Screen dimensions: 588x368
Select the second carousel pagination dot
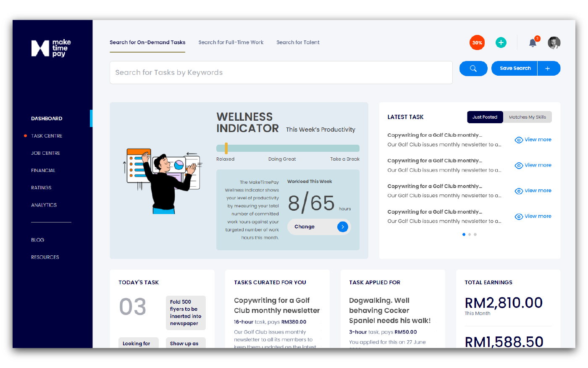point(470,234)
